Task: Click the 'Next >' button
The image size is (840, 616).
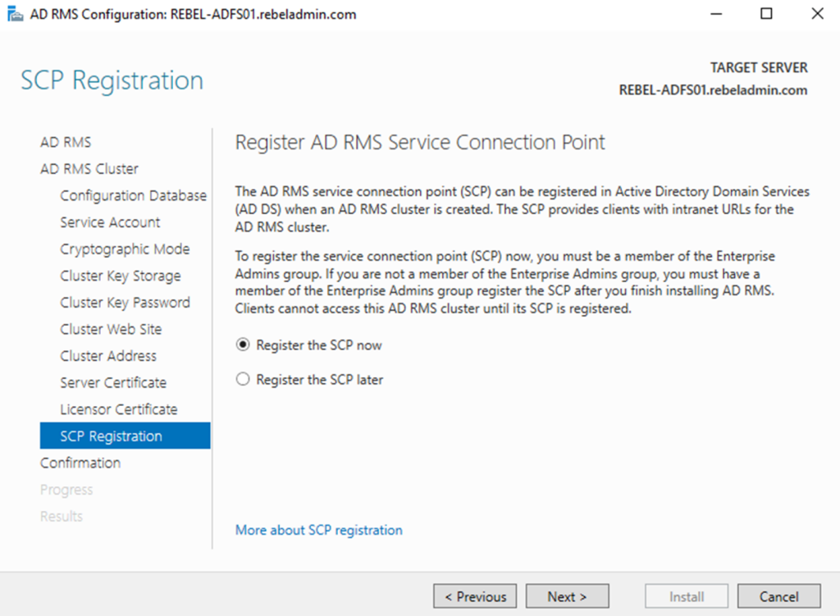Action: pos(567,596)
